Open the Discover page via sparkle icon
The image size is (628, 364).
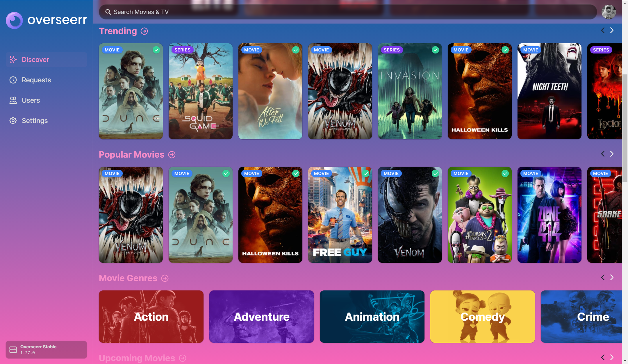(x=13, y=60)
